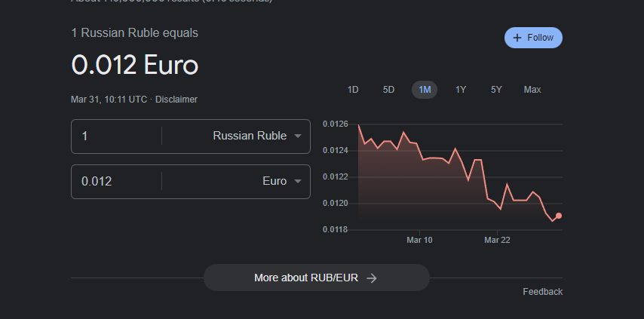The height and width of the screenshot is (319, 644).
Task: Click the arrow icon beside RUB/EUR
Action: coord(371,278)
